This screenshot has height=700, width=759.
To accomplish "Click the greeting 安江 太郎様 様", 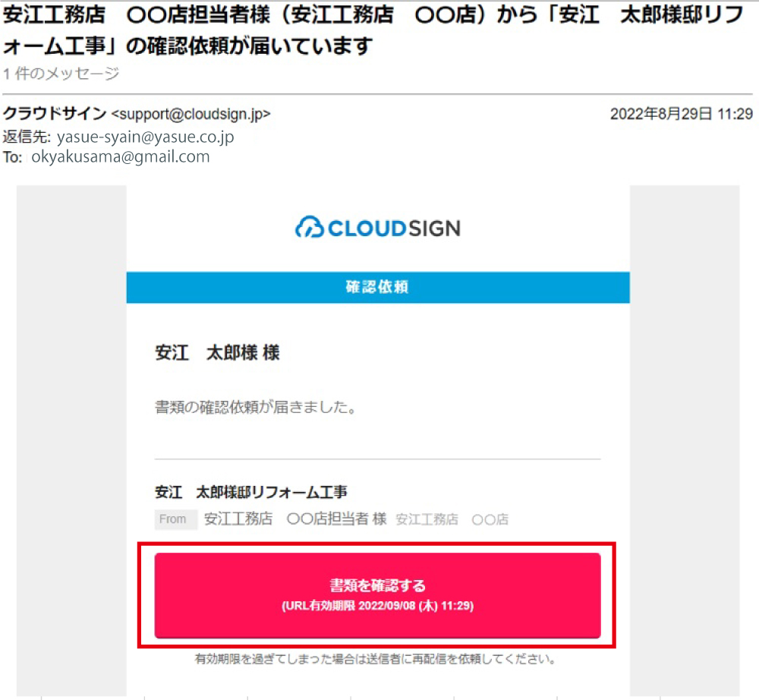I will 217,352.
